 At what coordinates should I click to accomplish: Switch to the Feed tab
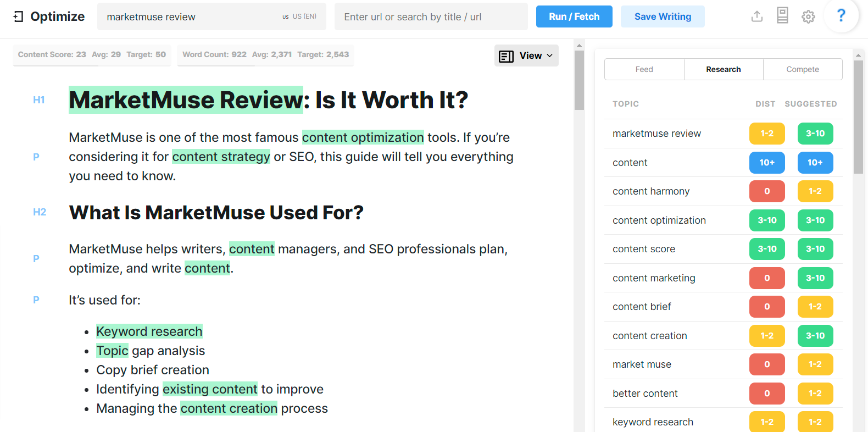[644, 69]
